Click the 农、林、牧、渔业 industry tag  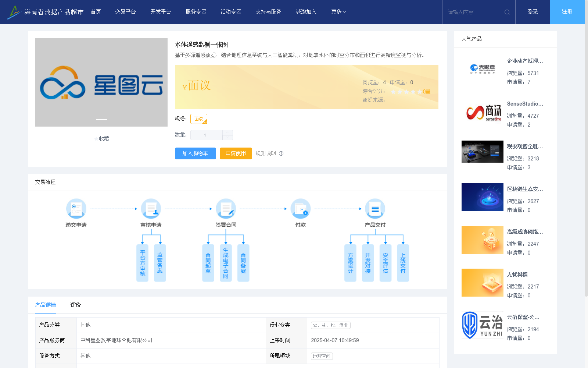[331, 325]
